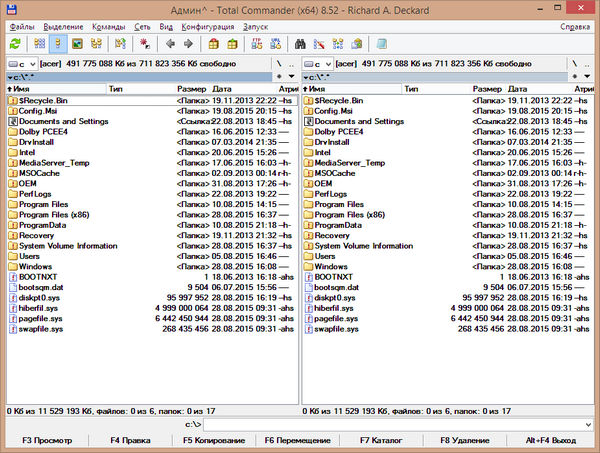Image resolution: width=600 pixels, height=453 pixels.
Task: Open the Выделение menu
Action: (x=60, y=27)
